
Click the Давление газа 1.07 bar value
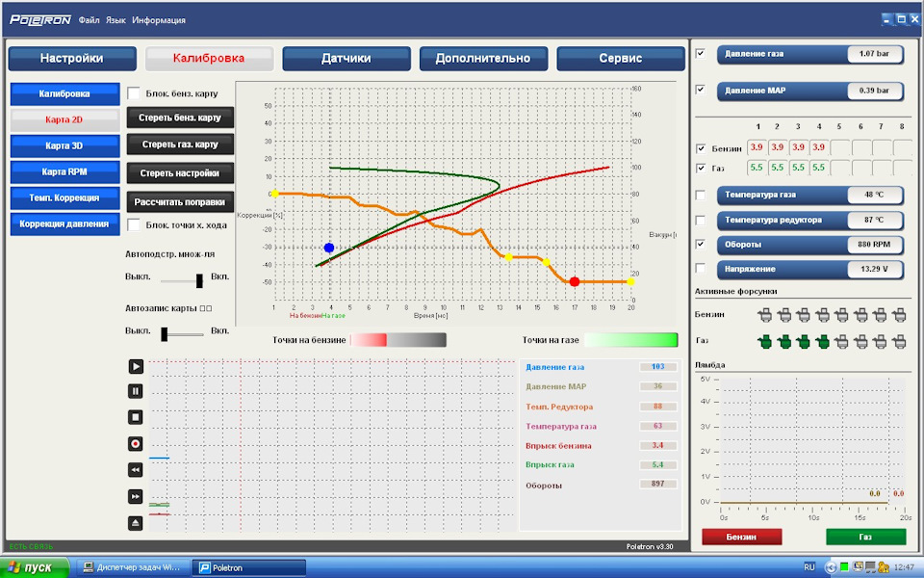coord(875,54)
